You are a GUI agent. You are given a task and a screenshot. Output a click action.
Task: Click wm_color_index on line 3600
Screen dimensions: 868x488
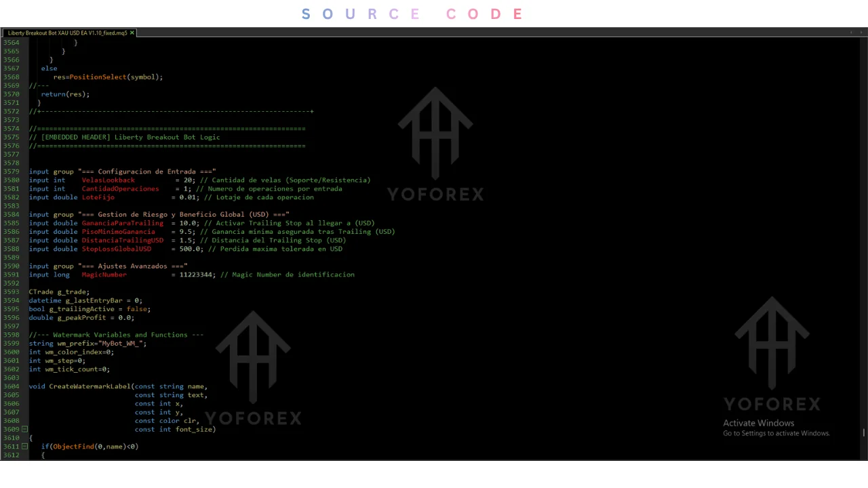pyautogui.click(x=74, y=352)
